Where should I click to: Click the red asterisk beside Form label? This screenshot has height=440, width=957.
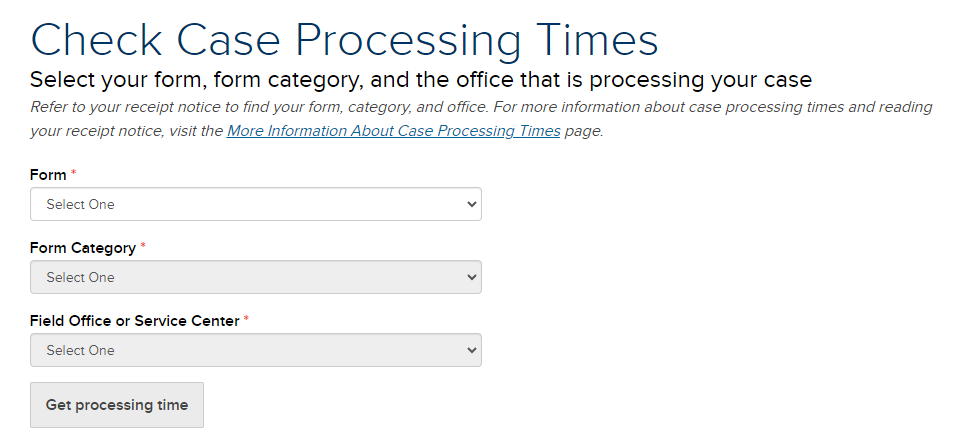click(x=73, y=174)
